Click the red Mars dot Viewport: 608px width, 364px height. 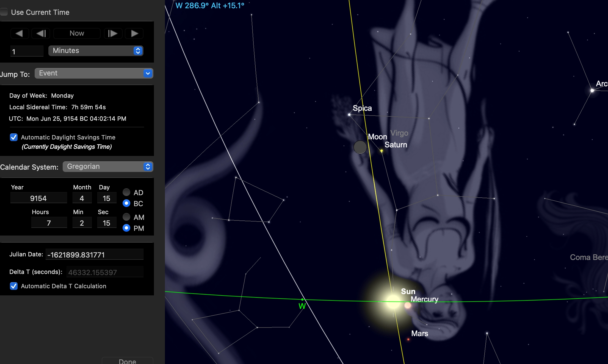pyautogui.click(x=408, y=340)
